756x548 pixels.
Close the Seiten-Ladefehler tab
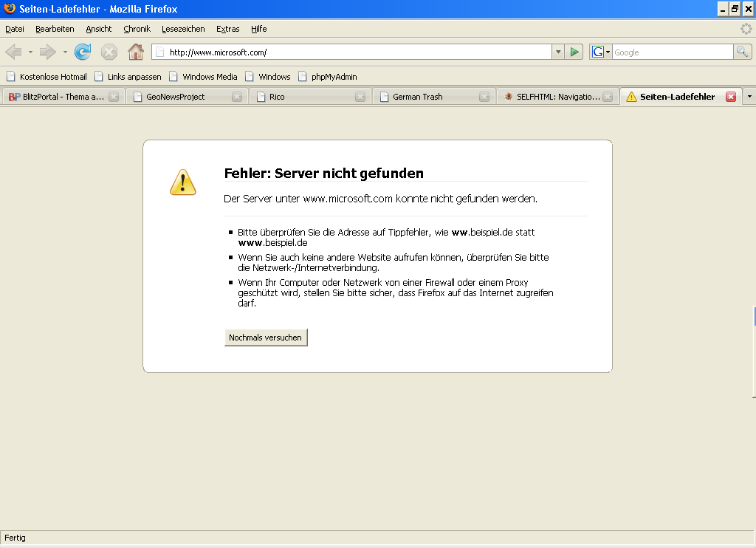pos(731,97)
